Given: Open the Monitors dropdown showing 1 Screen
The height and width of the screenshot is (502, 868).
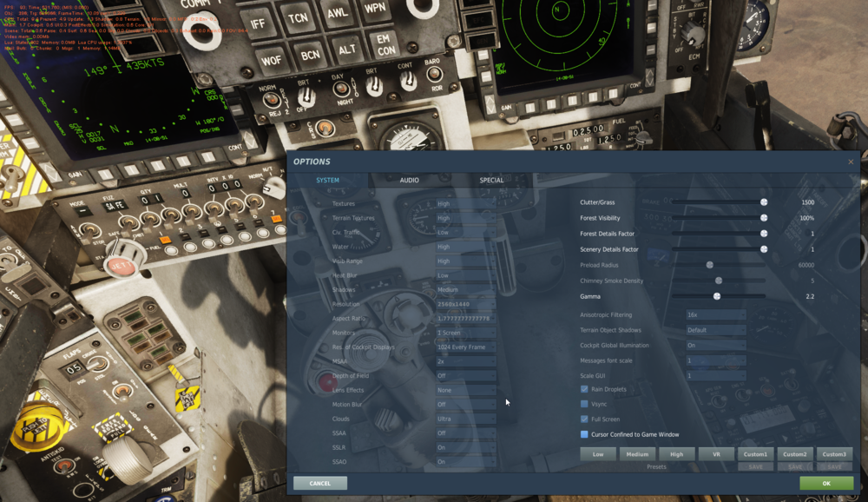Looking at the screenshot, I should click(x=465, y=333).
